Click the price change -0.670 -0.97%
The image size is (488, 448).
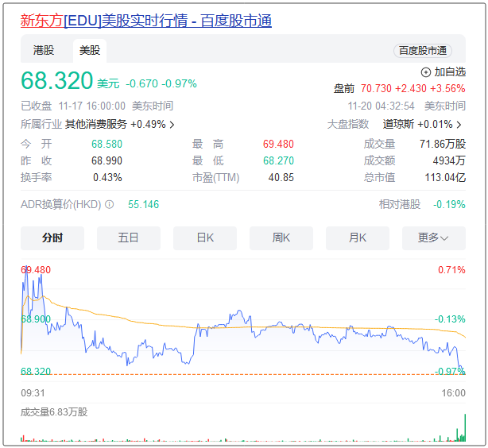click(x=161, y=83)
